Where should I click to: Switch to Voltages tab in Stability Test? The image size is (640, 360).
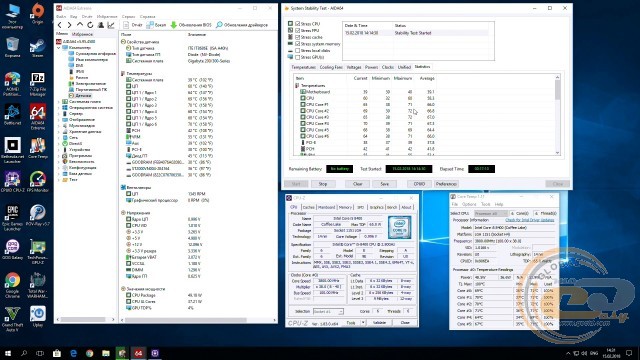[354, 67]
